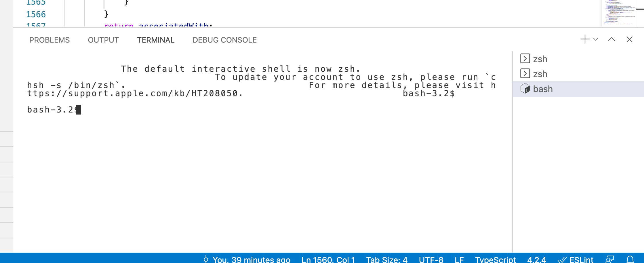Select the bash terminal in the list
The image size is (644, 263).
point(578,89)
